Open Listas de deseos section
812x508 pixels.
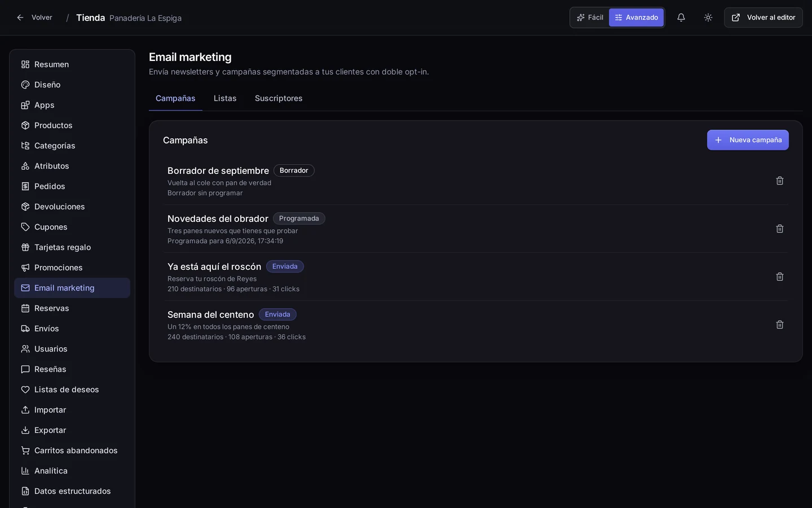(72, 389)
